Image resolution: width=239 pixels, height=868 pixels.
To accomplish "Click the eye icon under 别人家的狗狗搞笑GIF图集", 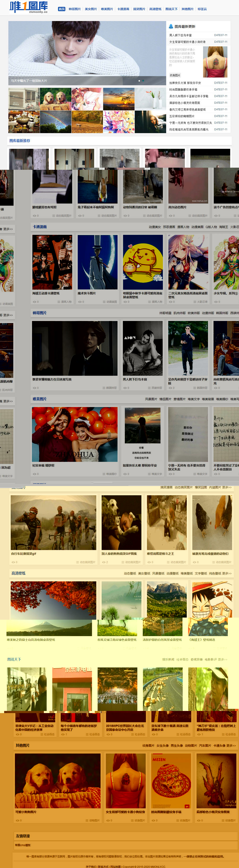I will (x=104, y=562).
